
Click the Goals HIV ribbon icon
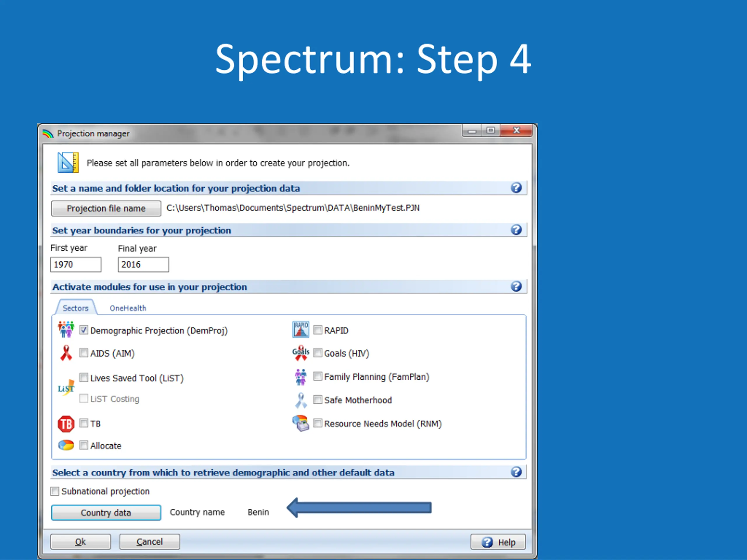click(x=301, y=353)
